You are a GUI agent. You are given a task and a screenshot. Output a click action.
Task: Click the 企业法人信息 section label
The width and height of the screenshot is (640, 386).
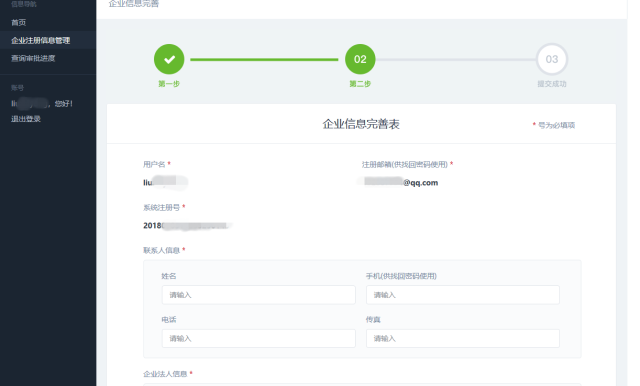point(165,374)
